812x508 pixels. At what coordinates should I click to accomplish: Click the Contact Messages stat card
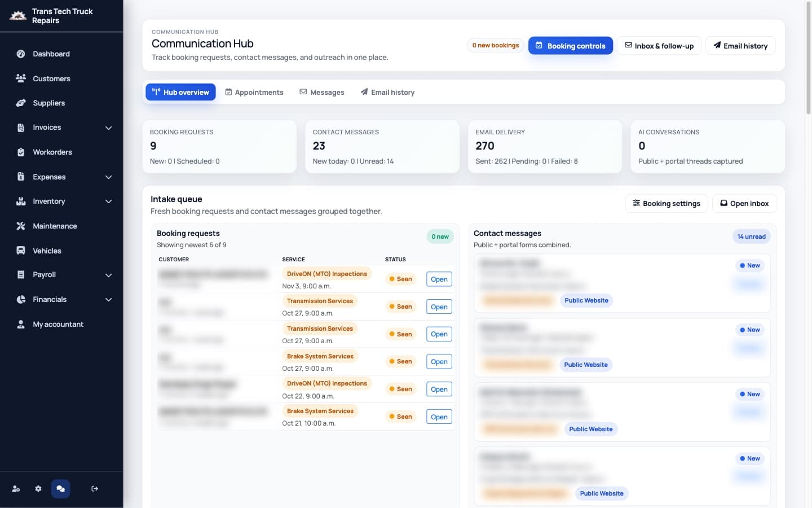click(x=382, y=147)
